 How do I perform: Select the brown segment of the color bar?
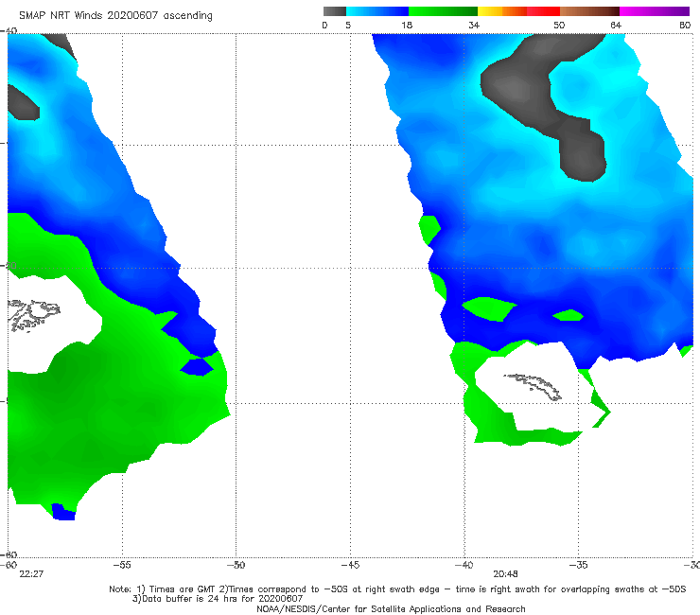point(589,11)
